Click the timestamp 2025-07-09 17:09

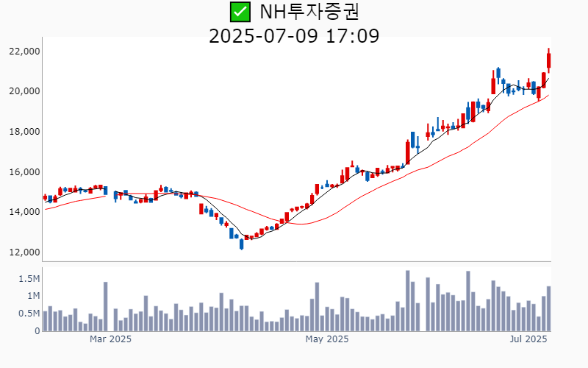[294, 36]
